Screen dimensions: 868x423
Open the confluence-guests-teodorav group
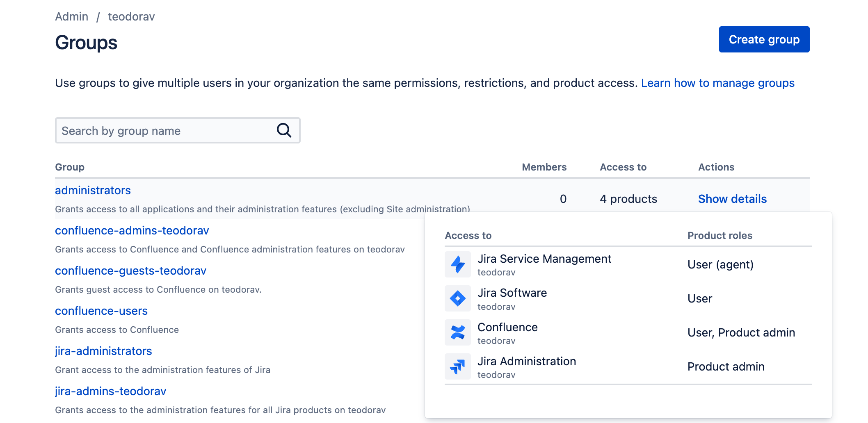(130, 271)
